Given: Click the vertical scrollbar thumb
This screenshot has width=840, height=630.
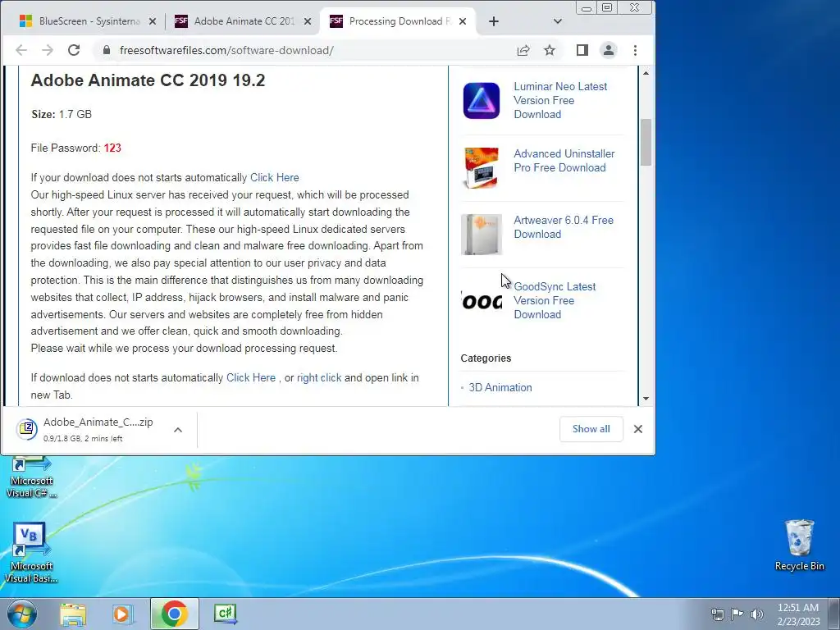Looking at the screenshot, I should pos(646,142).
